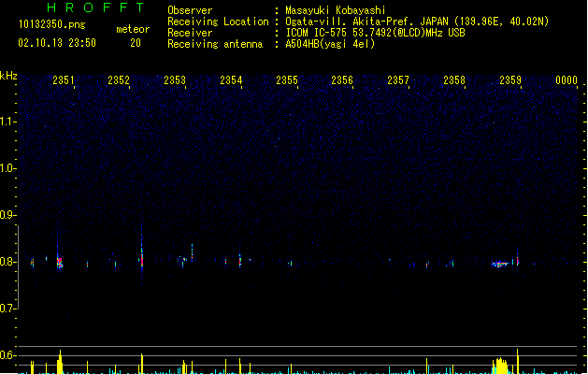Screen dimensions: 588x374
Task: Select receiver text ICOM IC-575 53.7492 MHz USB
Action: click(375, 33)
